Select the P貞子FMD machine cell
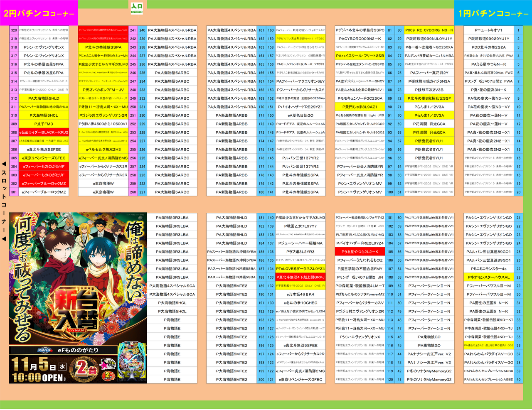 (x=44, y=124)
